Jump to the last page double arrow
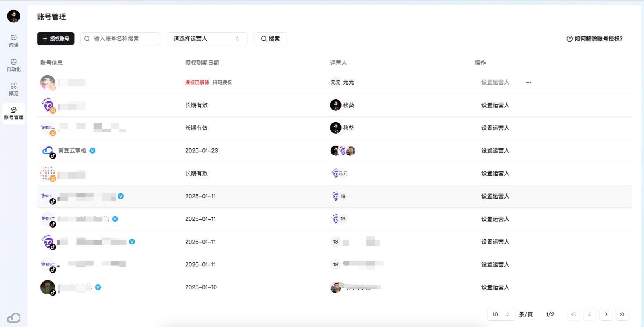Image resolution: width=644 pixels, height=327 pixels. pyautogui.click(x=622, y=314)
